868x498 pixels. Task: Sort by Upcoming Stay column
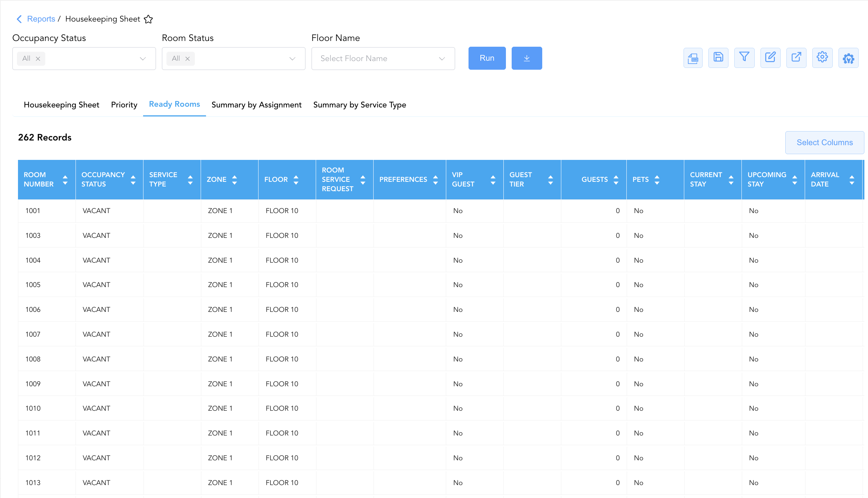coord(795,180)
